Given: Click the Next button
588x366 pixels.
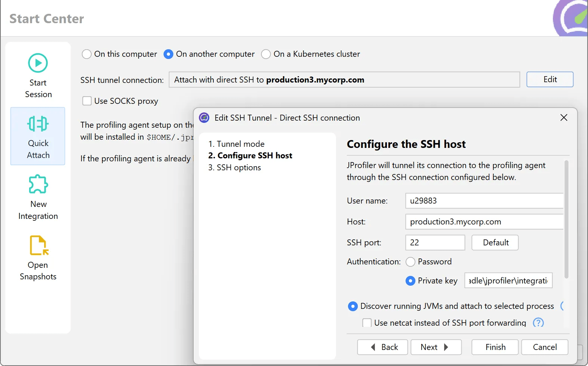Looking at the screenshot, I should pos(436,347).
